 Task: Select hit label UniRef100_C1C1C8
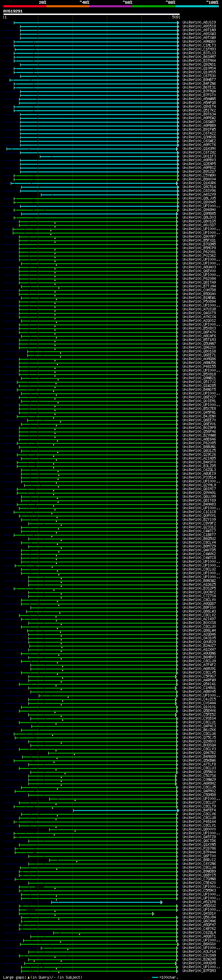199,512
